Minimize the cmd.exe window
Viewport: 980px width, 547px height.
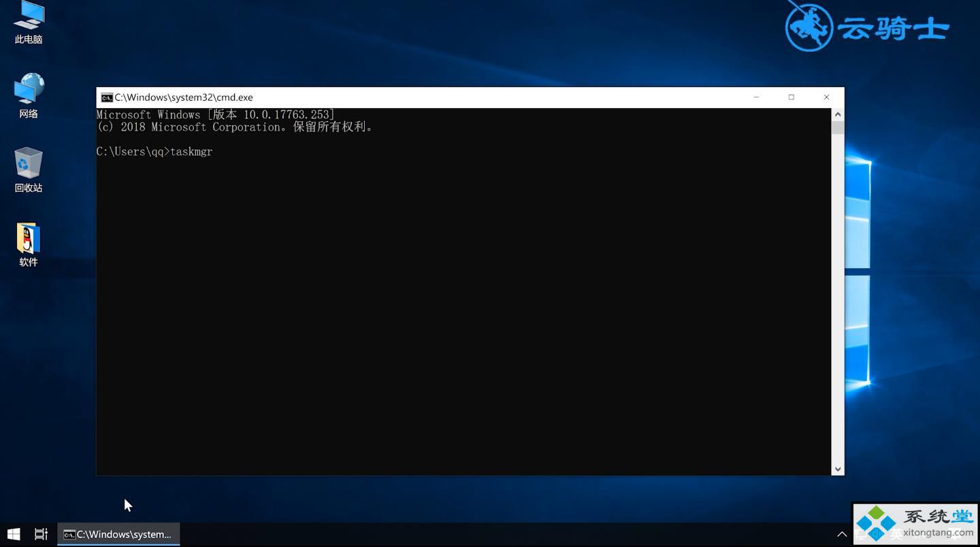(756, 97)
